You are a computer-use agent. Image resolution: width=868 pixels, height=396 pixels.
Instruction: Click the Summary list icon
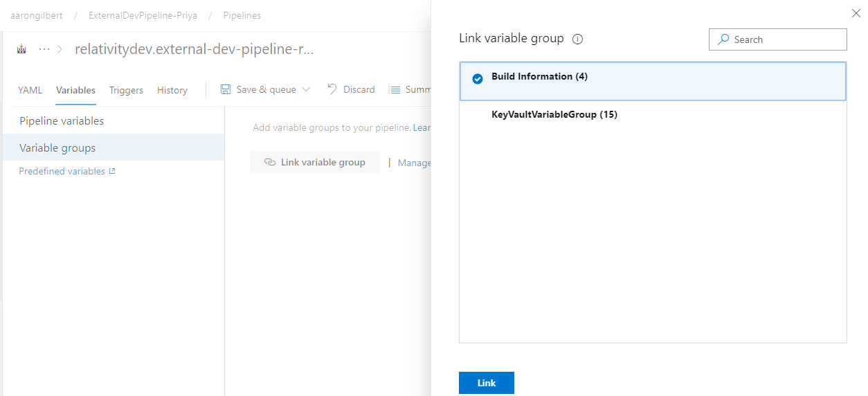(x=395, y=89)
